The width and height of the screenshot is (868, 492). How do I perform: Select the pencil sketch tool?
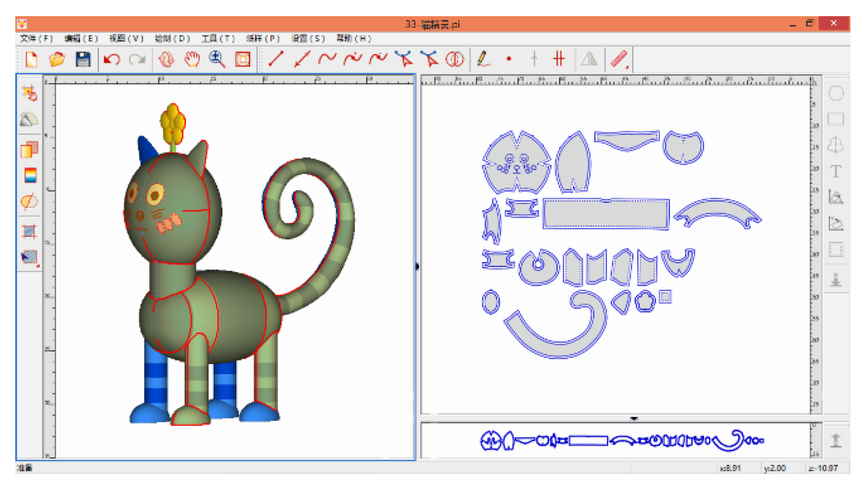click(x=483, y=59)
